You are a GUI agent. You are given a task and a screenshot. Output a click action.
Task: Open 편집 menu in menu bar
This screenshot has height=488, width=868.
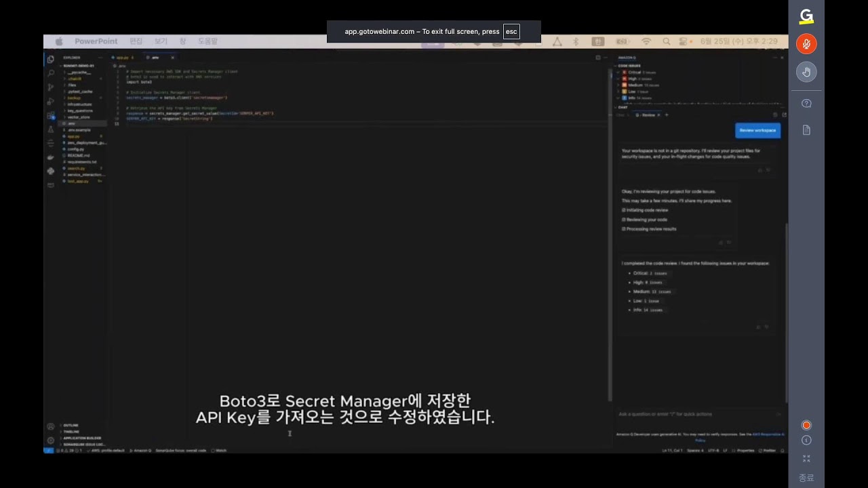click(136, 41)
